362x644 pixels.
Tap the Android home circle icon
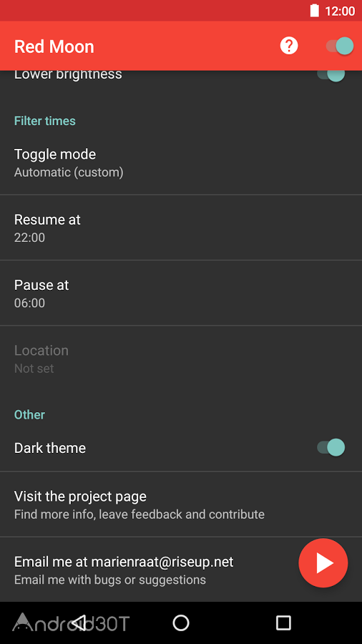(x=180, y=623)
